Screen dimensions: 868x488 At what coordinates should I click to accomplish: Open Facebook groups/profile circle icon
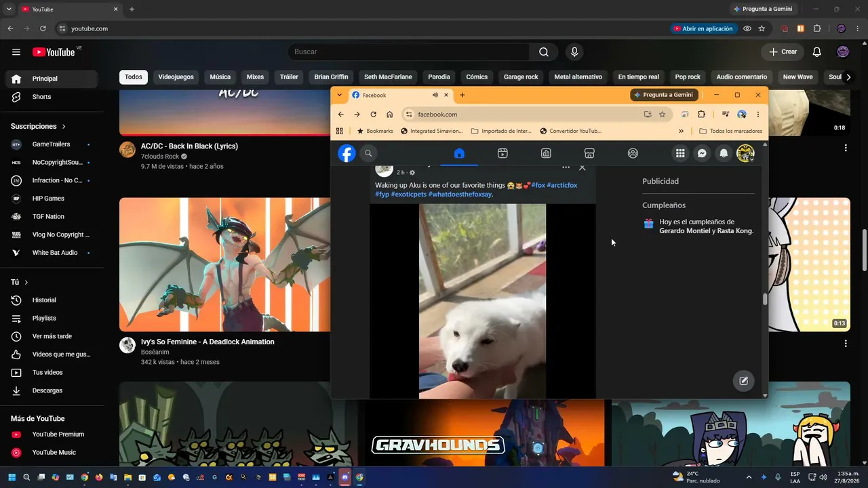coord(633,153)
